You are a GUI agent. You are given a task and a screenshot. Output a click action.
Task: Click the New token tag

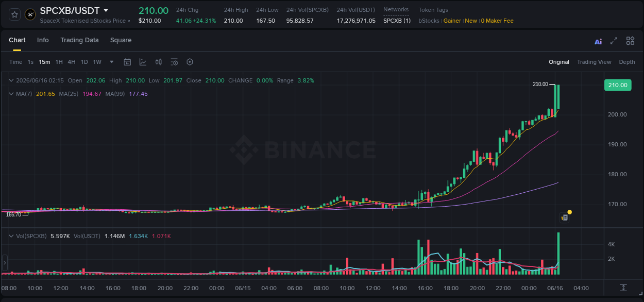pos(471,21)
